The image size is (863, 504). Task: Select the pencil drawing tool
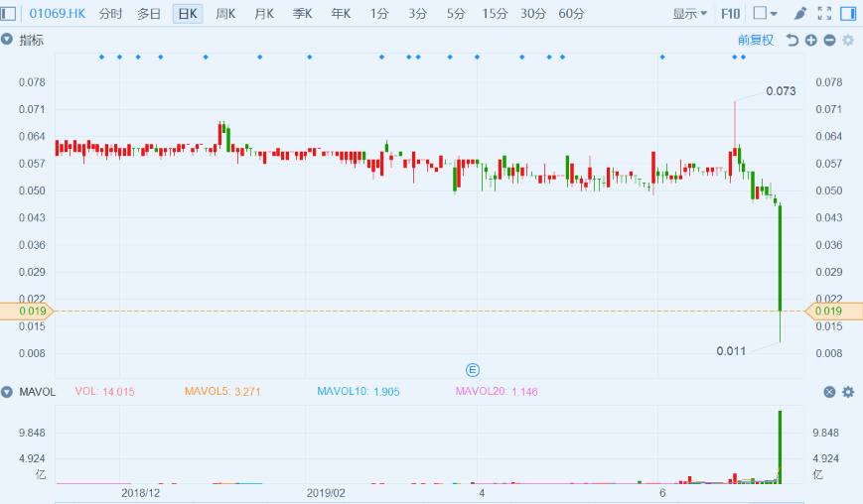click(799, 13)
